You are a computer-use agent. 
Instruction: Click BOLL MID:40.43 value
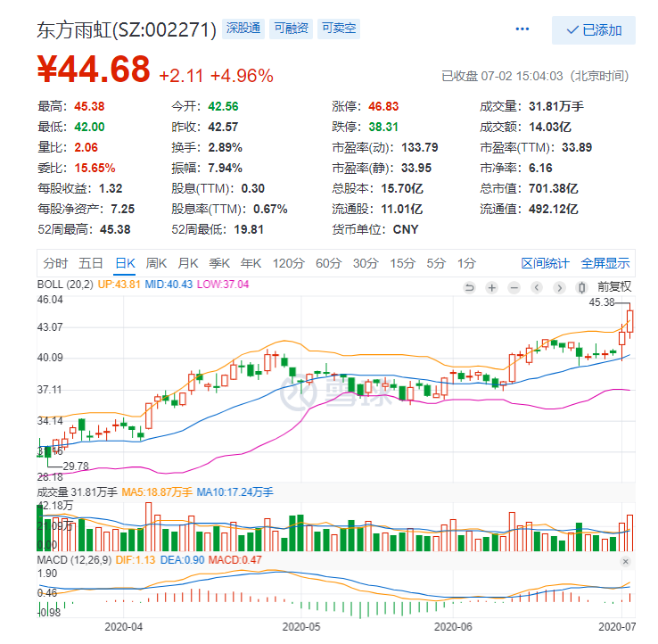point(169,285)
